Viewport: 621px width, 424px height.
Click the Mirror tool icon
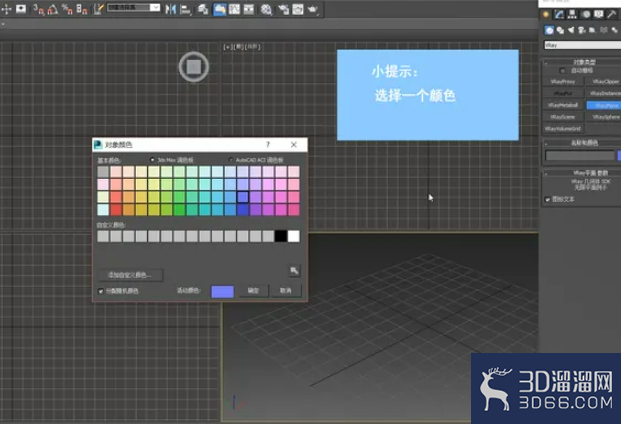coord(171,9)
